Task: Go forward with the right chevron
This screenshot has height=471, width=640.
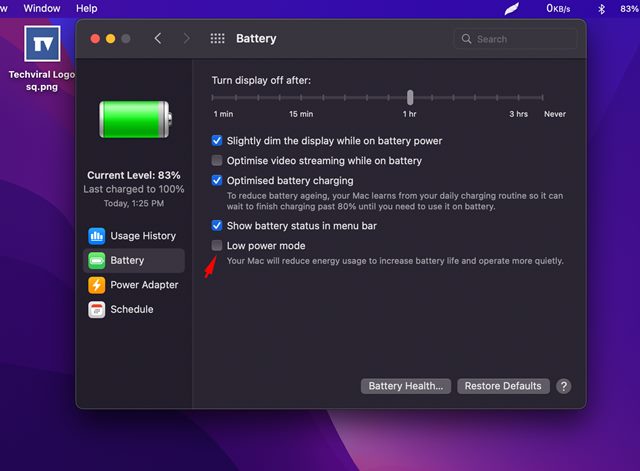Action: [187, 39]
